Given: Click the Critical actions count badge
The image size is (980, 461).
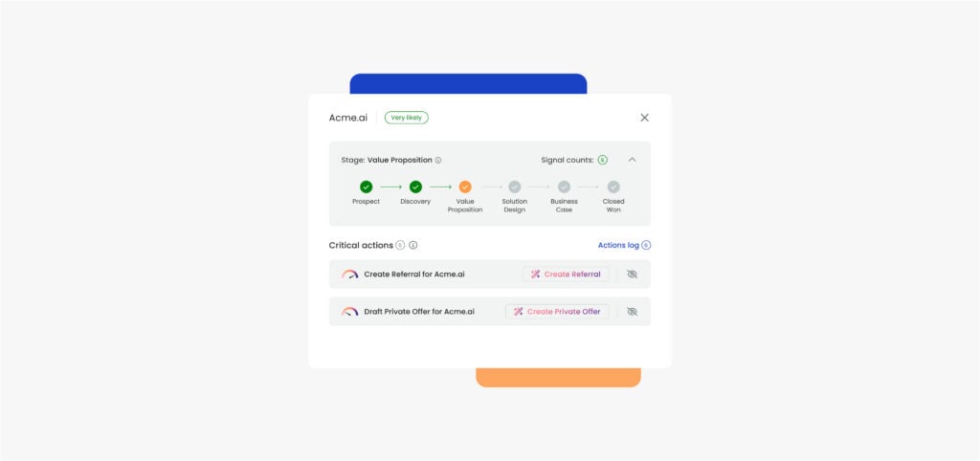Looking at the screenshot, I should coord(401,246).
